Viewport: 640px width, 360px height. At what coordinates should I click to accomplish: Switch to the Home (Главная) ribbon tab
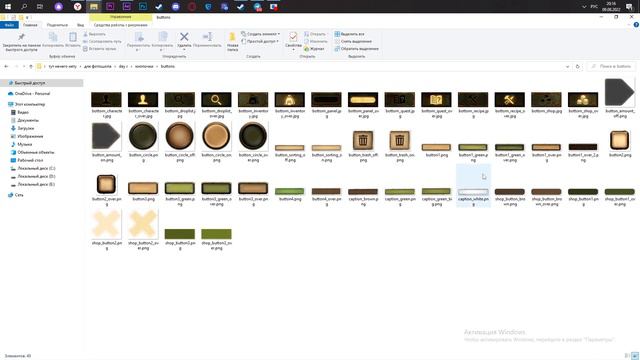30,25
